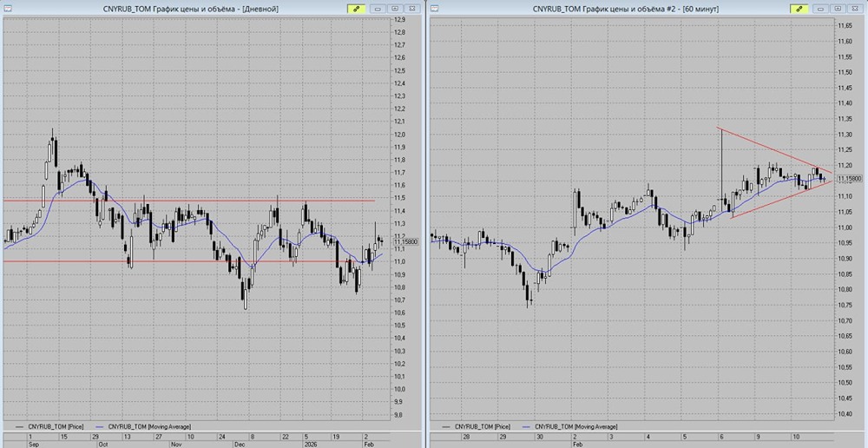Click the yellow link icon in 60-minute chart window
Image resolution: width=868 pixels, height=448 pixels.
click(800, 9)
